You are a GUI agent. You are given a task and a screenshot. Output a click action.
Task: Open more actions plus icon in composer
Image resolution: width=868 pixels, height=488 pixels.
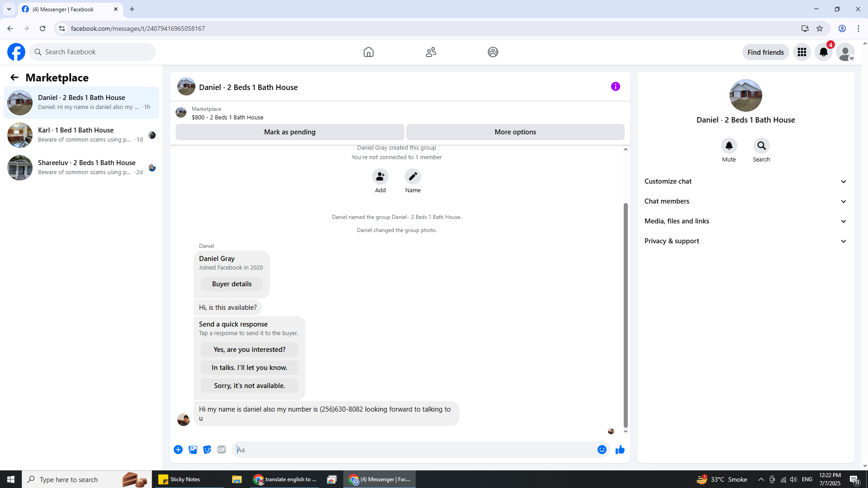pyautogui.click(x=178, y=450)
